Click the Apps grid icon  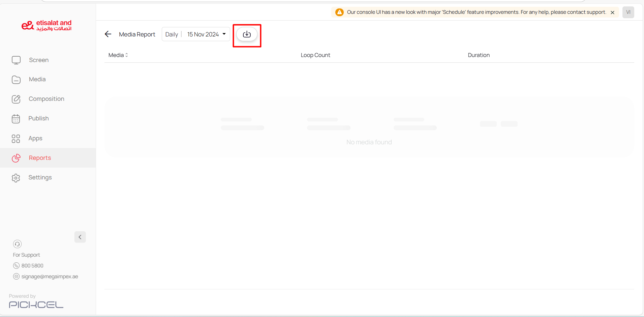point(16,139)
